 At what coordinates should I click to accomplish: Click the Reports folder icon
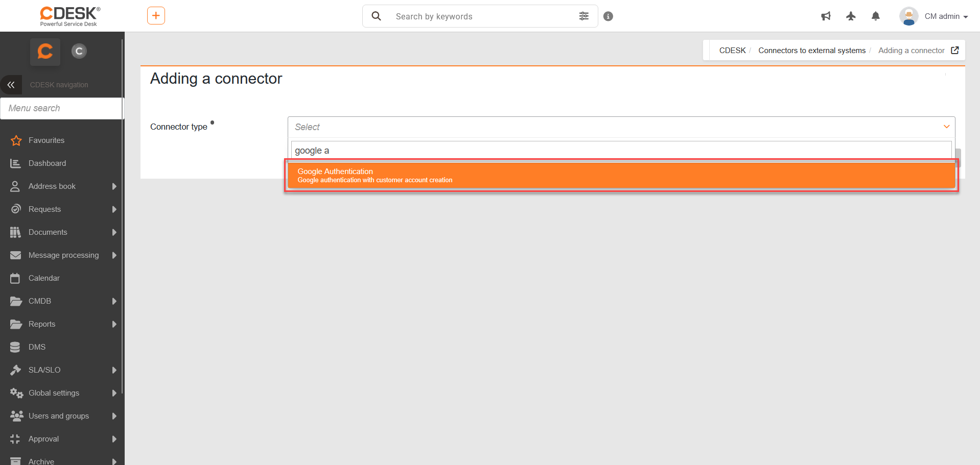[x=16, y=324]
